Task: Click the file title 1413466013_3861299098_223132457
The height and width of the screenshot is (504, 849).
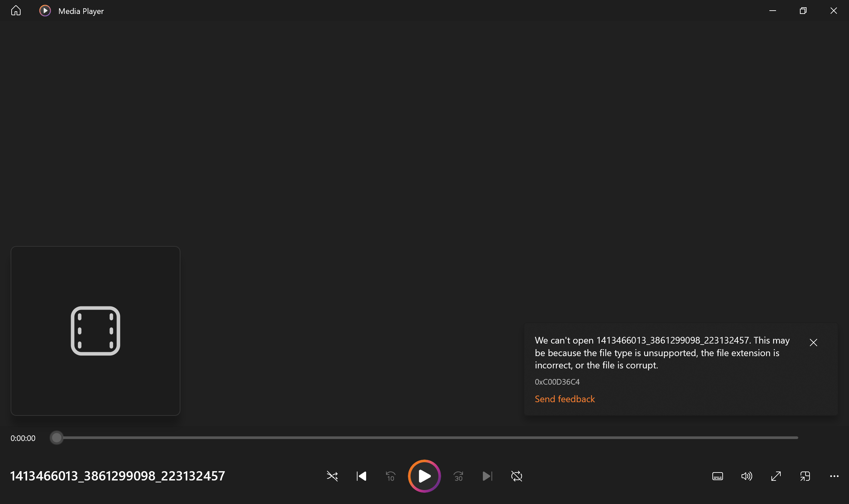Action: 117,476
